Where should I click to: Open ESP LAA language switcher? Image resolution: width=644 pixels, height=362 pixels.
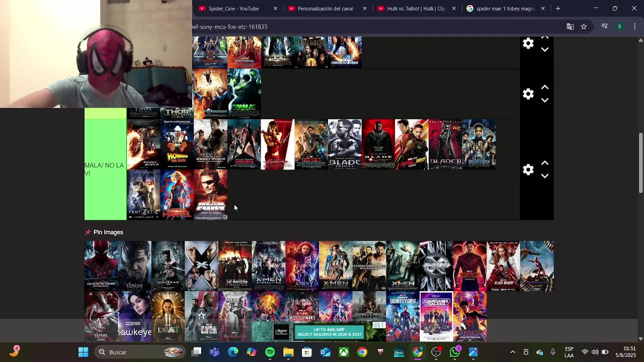(x=569, y=352)
